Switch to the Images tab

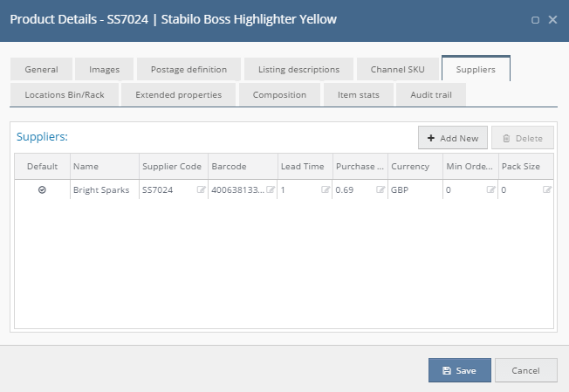(x=104, y=69)
